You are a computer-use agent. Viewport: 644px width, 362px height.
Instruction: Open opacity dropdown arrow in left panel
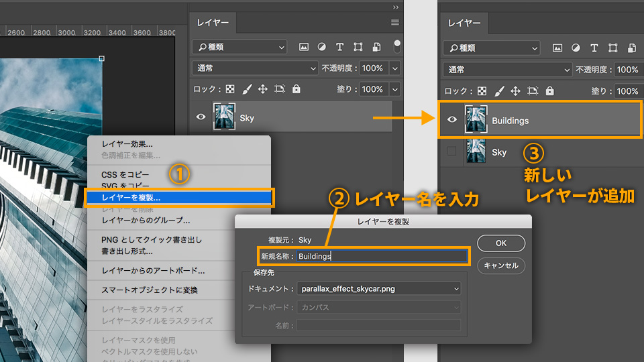(395, 68)
